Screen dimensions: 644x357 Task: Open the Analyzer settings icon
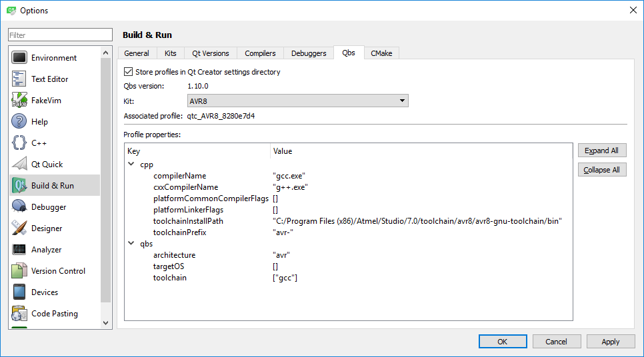click(19, 250)
